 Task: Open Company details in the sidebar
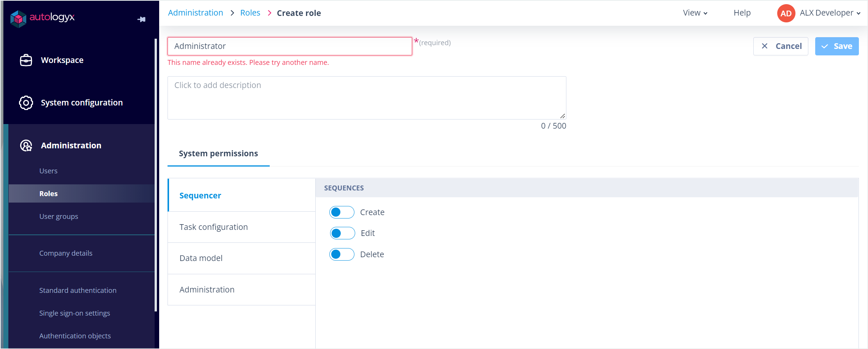[66, 253]
